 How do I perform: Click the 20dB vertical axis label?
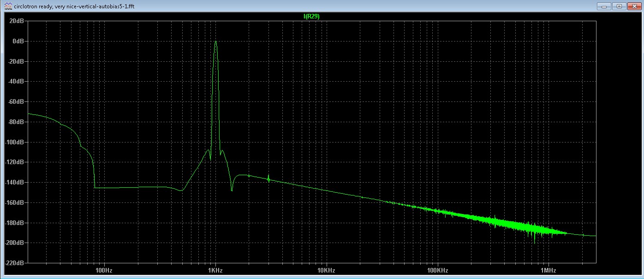point(16,21)
